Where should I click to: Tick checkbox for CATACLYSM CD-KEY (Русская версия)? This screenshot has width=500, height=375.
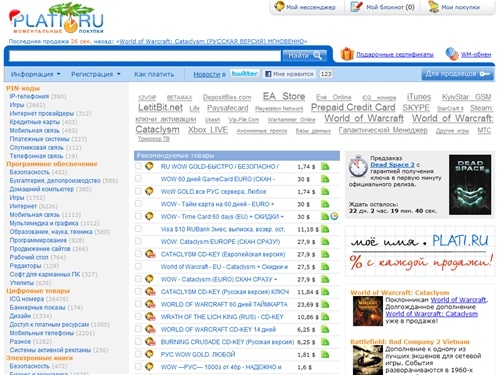click(138, 291)
